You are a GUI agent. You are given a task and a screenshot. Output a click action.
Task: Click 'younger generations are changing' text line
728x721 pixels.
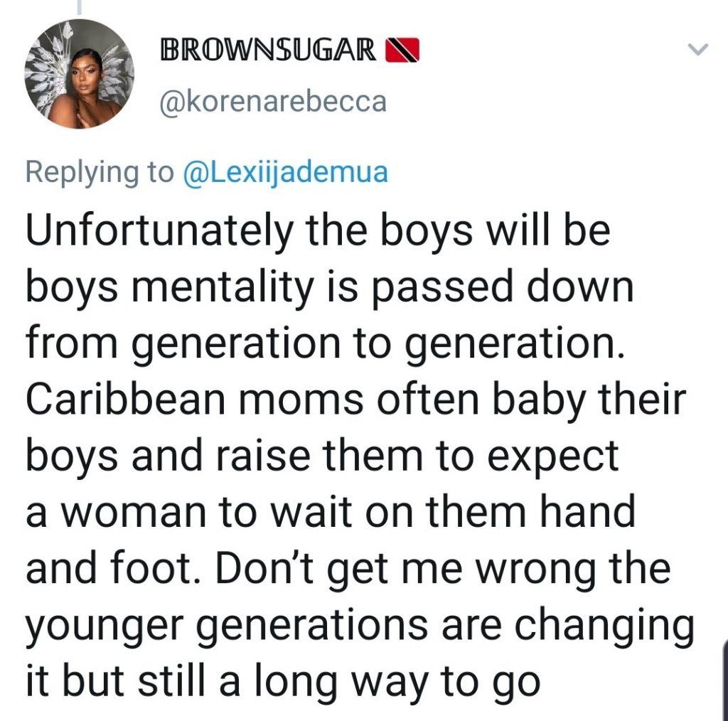point(360,626)
